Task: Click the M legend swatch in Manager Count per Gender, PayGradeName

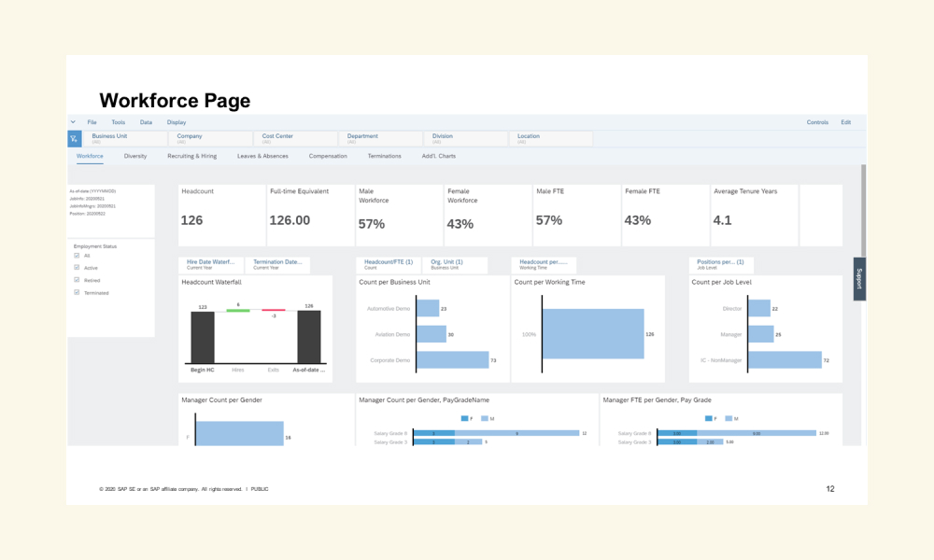Action: [x=485, y=418]
